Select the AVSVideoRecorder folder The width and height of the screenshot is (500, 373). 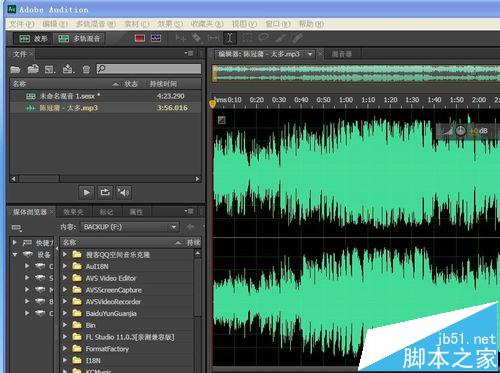click(x=113, y=302)
